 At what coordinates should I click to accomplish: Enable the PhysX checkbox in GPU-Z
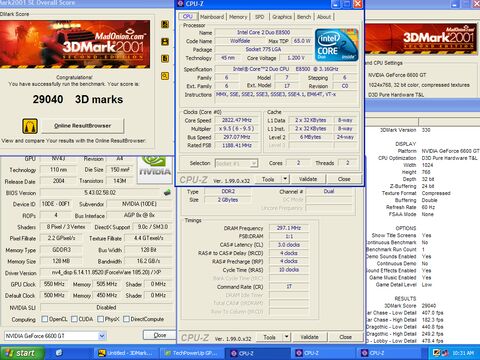(100, 319)
